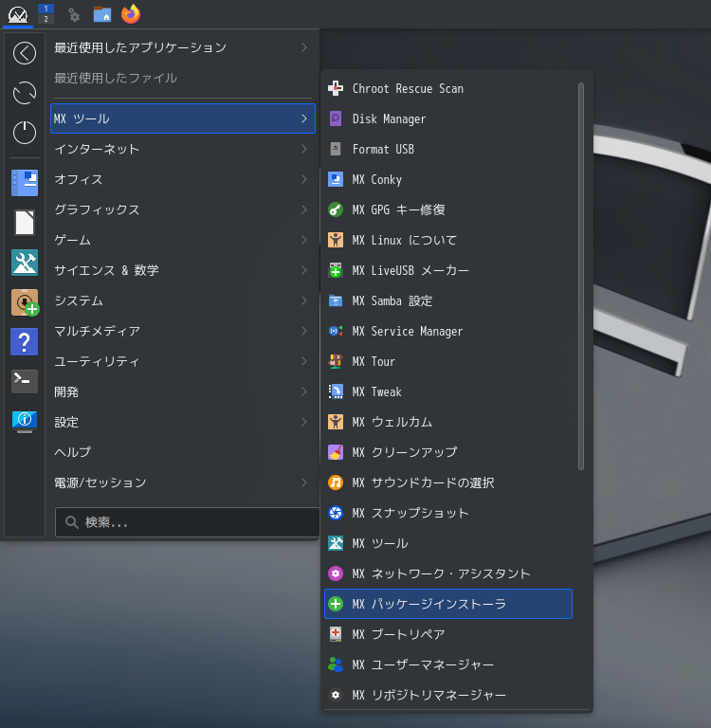Screen dimensions: 711x728
Task: Expand the マルチメディア category arrow
Action: 304,331
